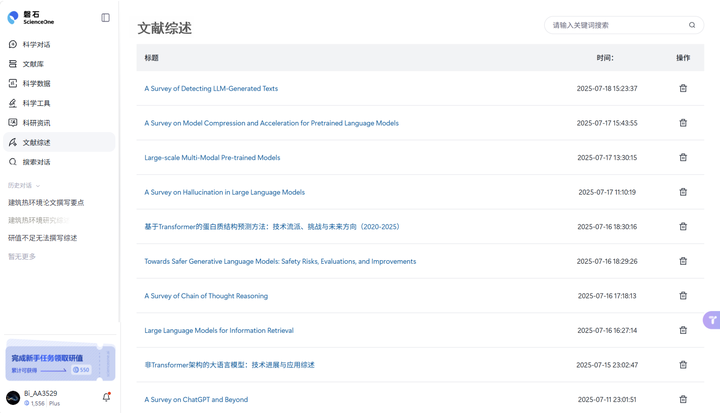Open 基于Transformer的蛋白质结构预测方法 review

click(x=272, y=227)
